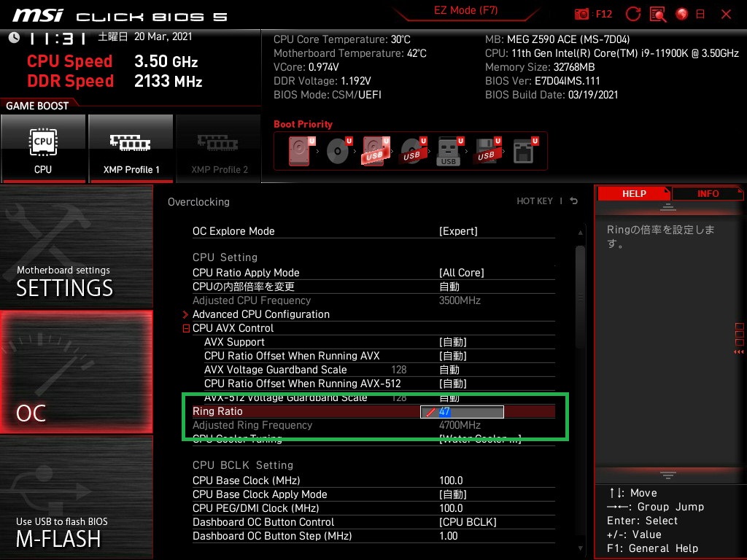Open the language globe icon

682,15
